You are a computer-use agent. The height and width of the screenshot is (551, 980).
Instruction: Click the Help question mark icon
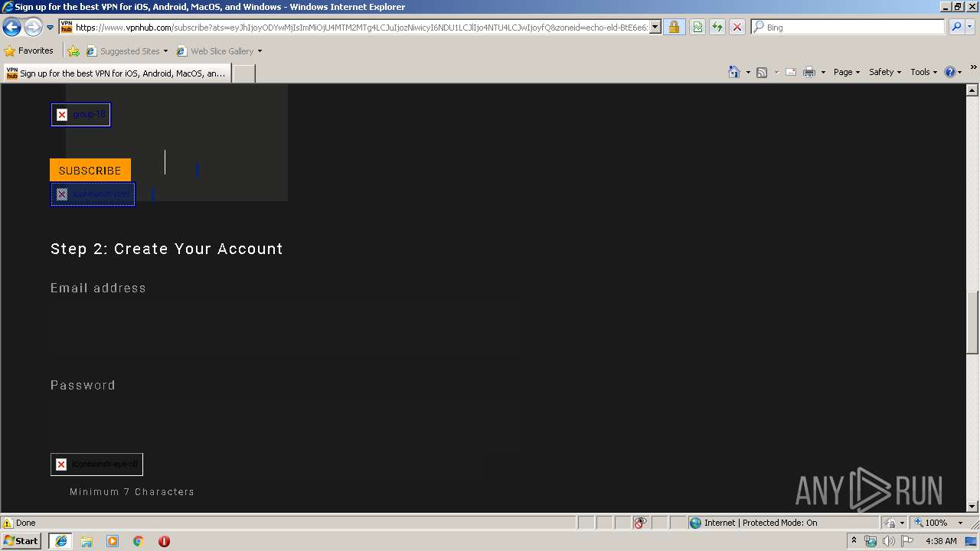click(x=950, y=72)
